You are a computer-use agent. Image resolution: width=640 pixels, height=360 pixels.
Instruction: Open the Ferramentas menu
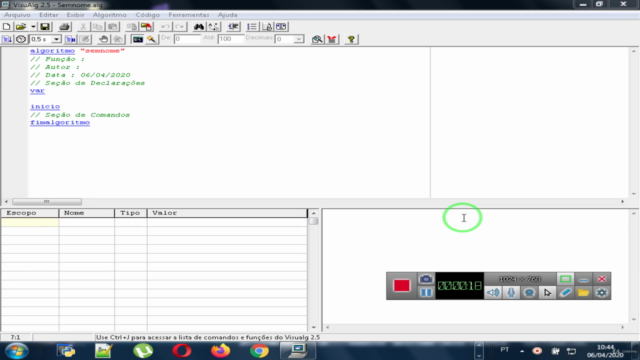[189, 15]
